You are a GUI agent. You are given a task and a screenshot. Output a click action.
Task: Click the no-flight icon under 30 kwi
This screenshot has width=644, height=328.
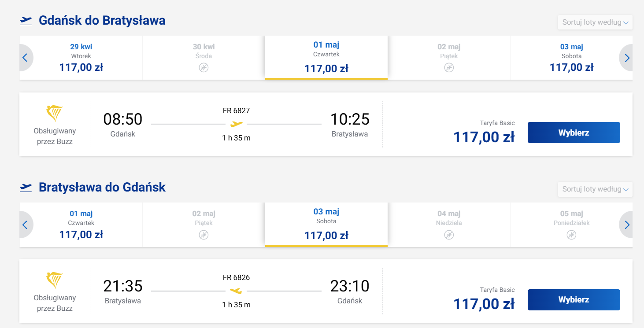204,68
